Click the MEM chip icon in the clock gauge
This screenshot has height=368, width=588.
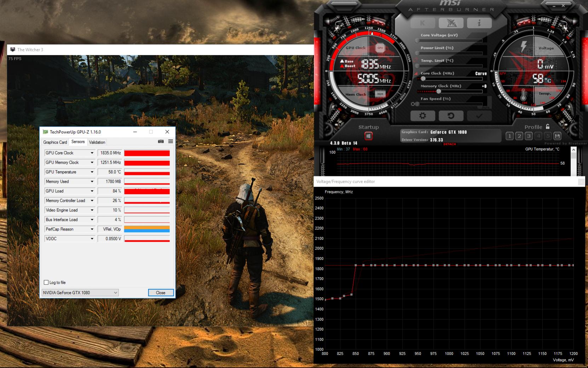pyautogui.click(x=380, y=94)
